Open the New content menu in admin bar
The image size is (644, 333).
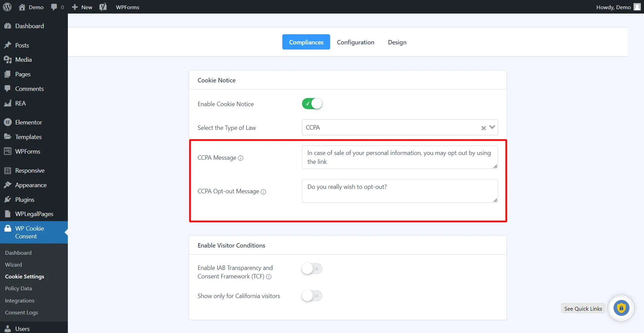click(x=82, y=7)
